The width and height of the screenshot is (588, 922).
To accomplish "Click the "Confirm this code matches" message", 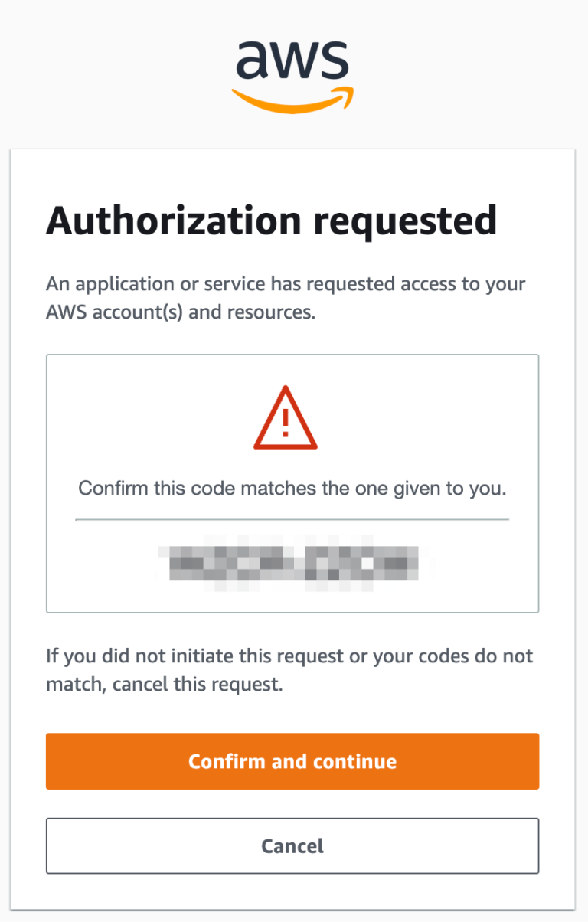I will coord(292,488).
